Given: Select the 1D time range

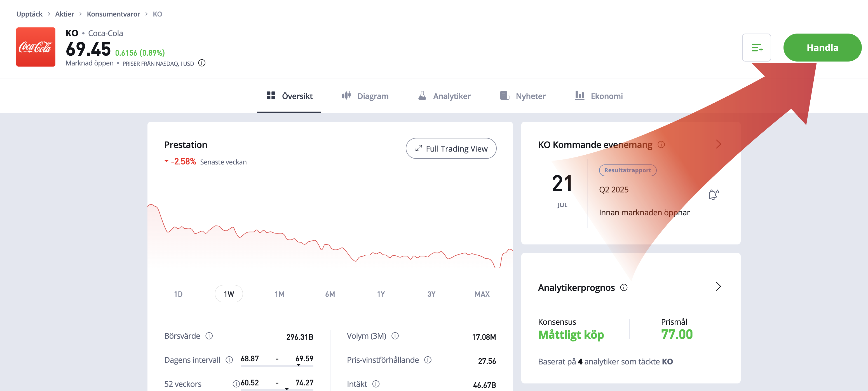Looking at the screenshot, I should click(x=178, y=294).
